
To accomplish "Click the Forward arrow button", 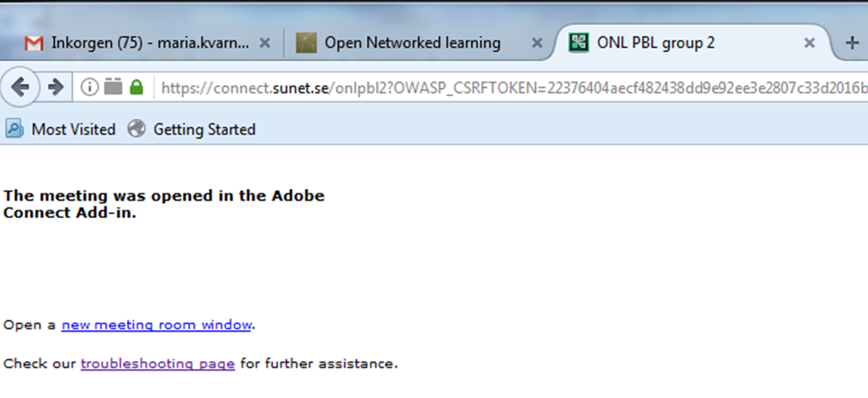I will pos(56,87).
